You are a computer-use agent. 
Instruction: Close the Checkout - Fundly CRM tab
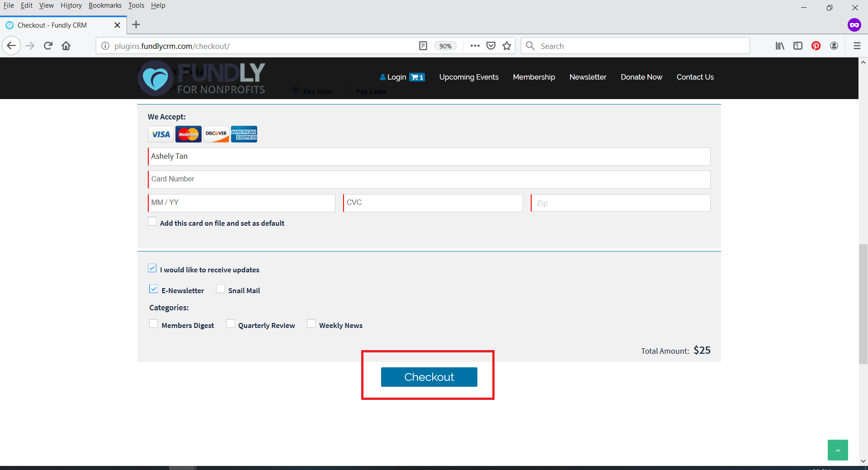pyautogui.click(x=117, y=25)
